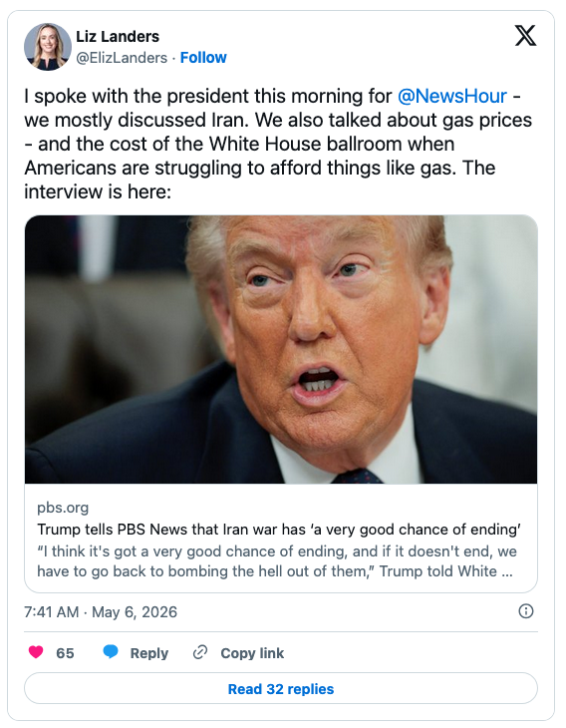
Task: Open the tweet info circle icon
Action: 525,611
